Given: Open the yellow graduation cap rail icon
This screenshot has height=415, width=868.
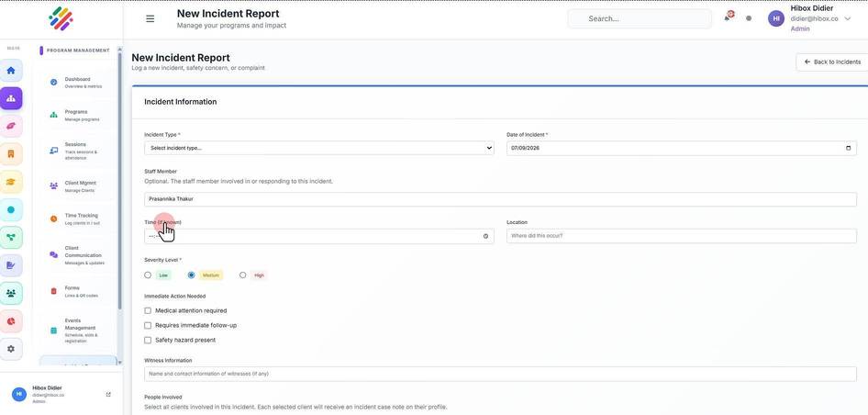Looking at the screenshot, I should coord(11,182).
